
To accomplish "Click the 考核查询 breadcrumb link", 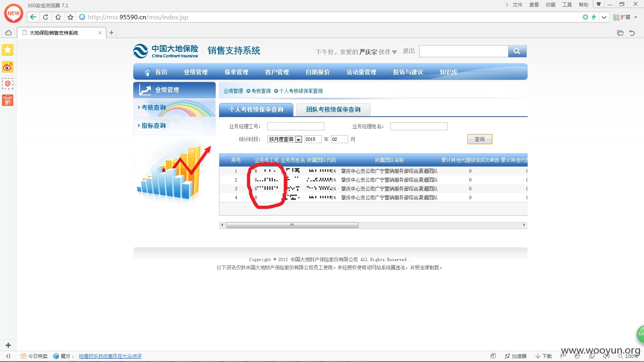I will click(261, 91).
